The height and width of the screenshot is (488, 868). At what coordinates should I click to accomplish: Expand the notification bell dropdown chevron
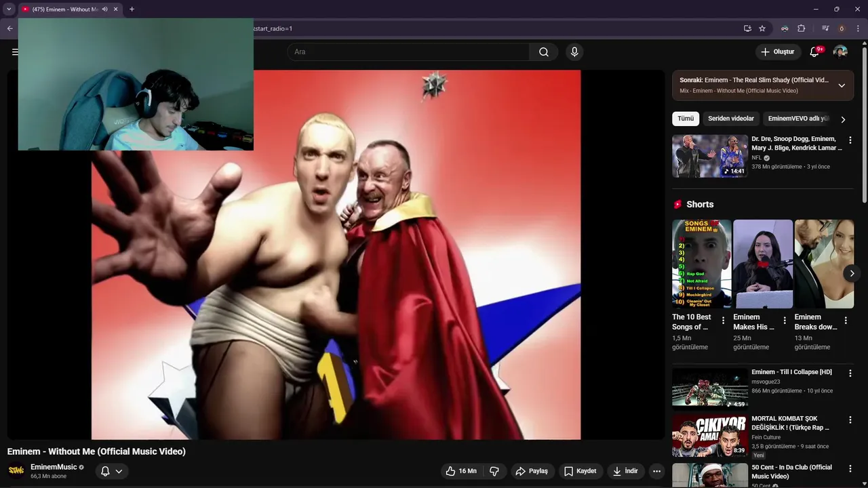(x=119, y=471)
